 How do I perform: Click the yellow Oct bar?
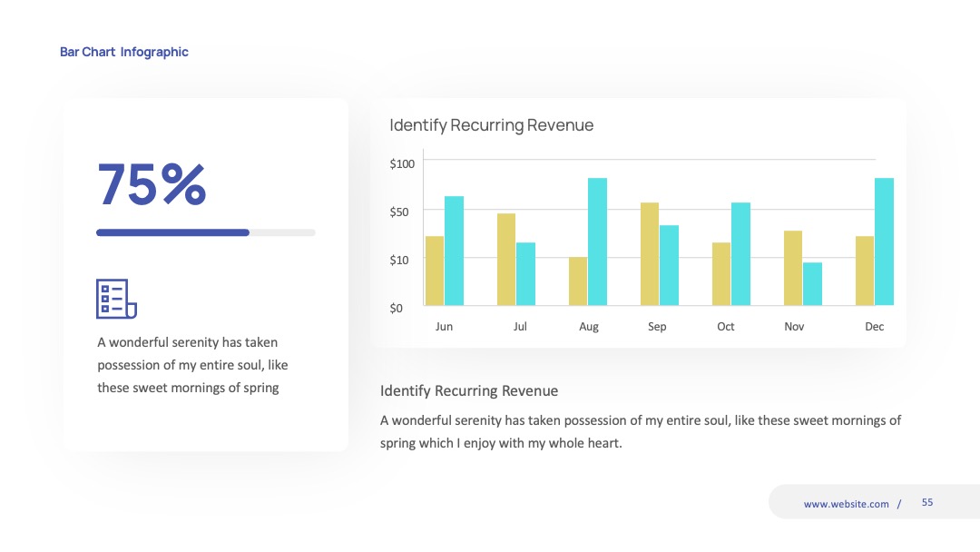(x=721, y=274)
